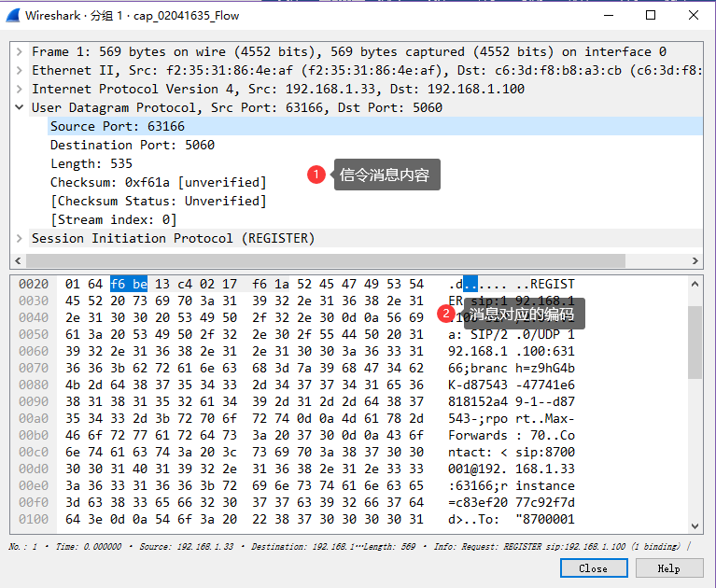Collapse the User Datagram Protocol node
This screenshot has width=716, height=588.
[20, 107]
